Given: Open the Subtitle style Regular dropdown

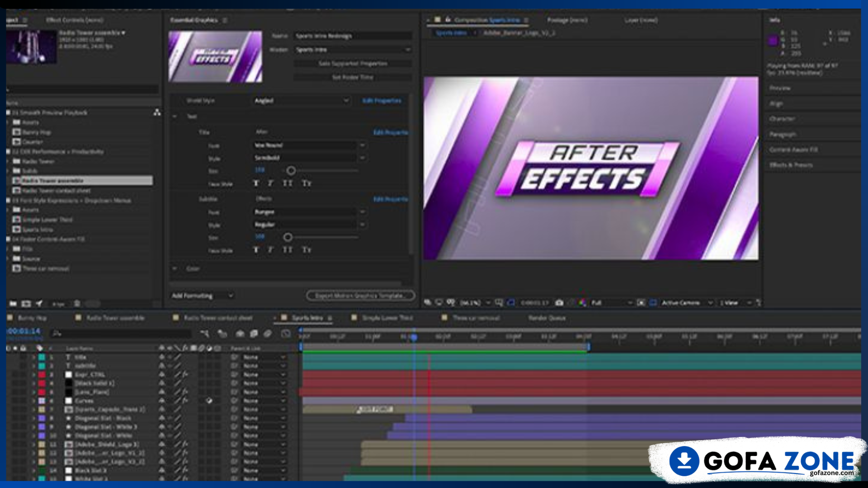Looking at the screenshot, I should (310, 225).
